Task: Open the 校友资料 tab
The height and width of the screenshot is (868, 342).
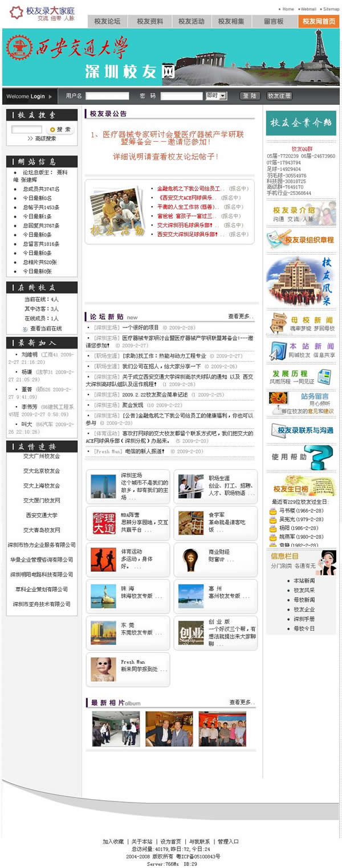Action: pos(150,22)
